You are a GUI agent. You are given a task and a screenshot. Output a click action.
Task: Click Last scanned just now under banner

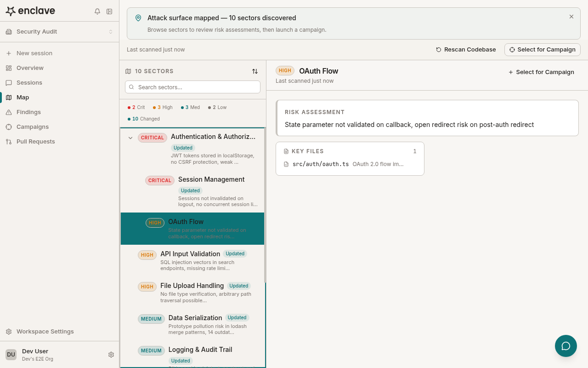[156, 50]
